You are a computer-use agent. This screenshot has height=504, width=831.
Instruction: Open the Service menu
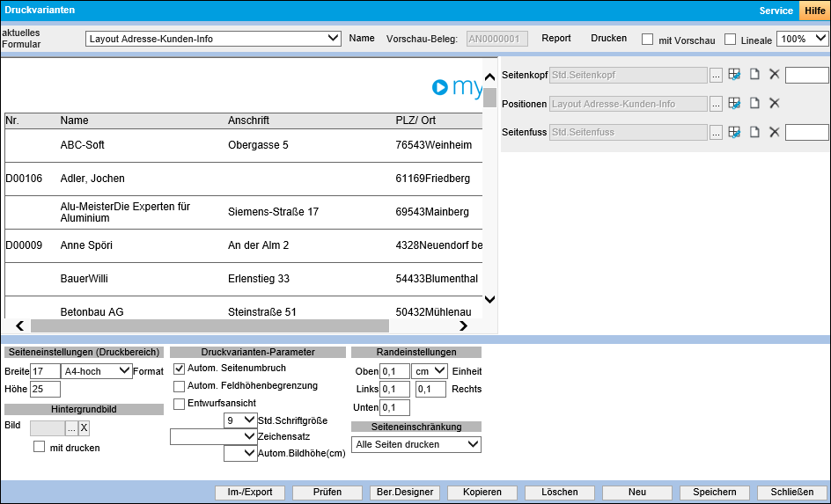(x=776, y=11)
